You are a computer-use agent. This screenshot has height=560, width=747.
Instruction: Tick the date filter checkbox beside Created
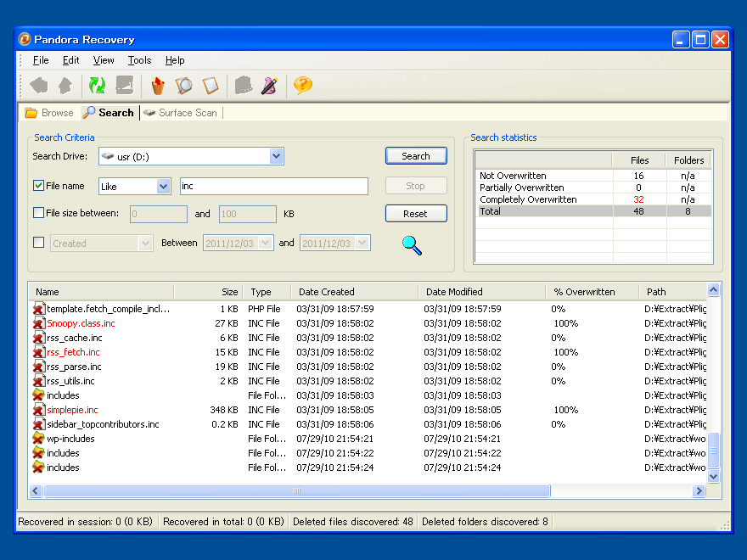(38, 243)
